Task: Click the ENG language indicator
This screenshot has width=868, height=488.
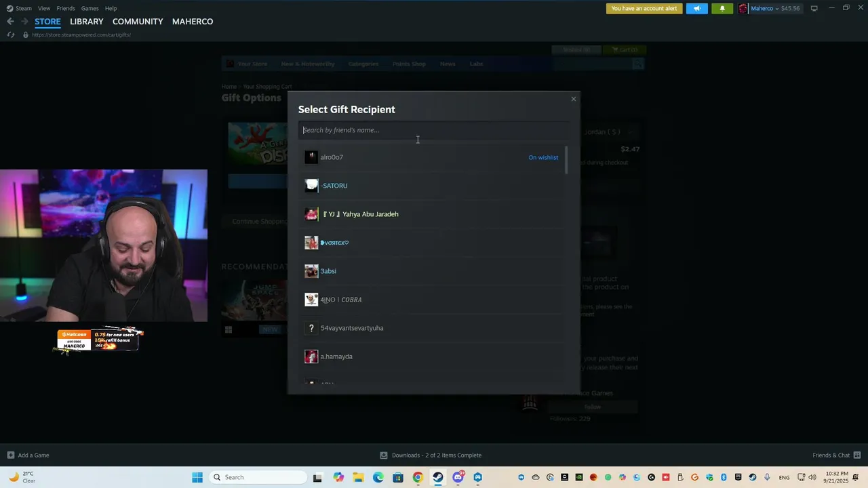Action: [784, 478]
